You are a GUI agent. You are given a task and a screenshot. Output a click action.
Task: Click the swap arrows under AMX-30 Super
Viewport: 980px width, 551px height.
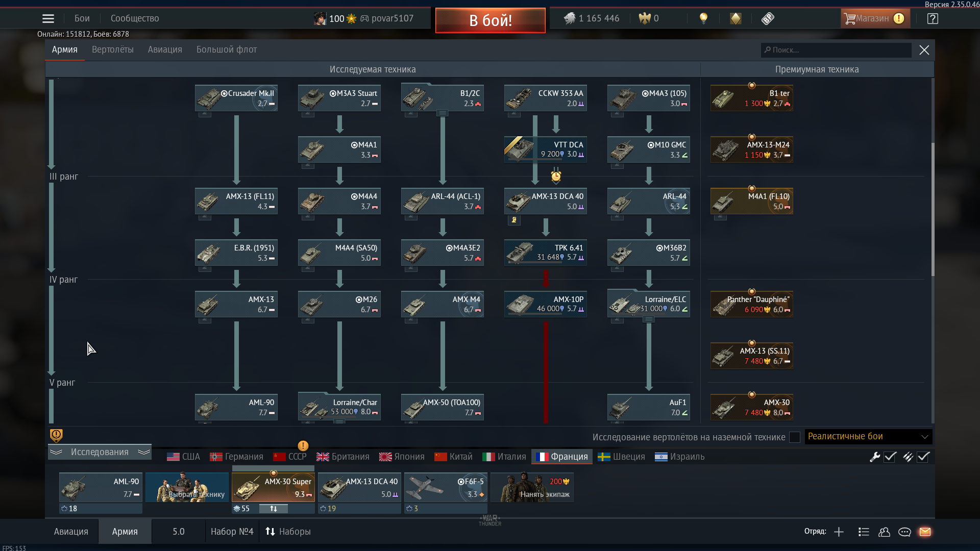click(274, 509)
